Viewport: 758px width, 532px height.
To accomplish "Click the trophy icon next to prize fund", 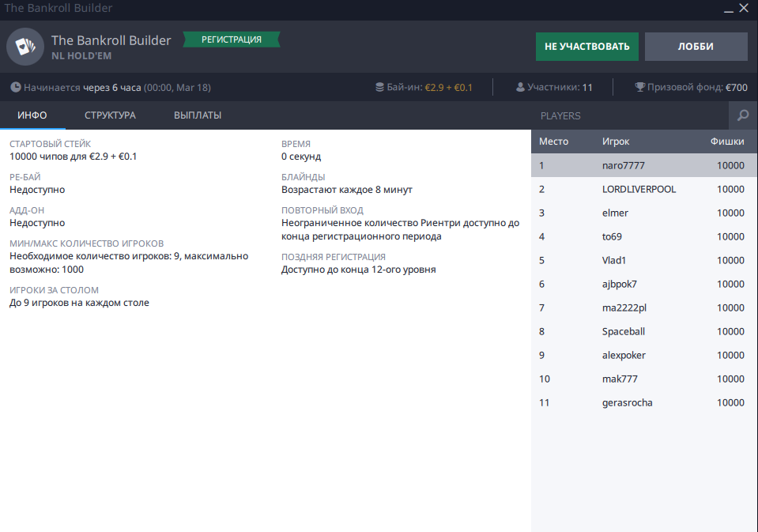I will [x=639, y=88].
